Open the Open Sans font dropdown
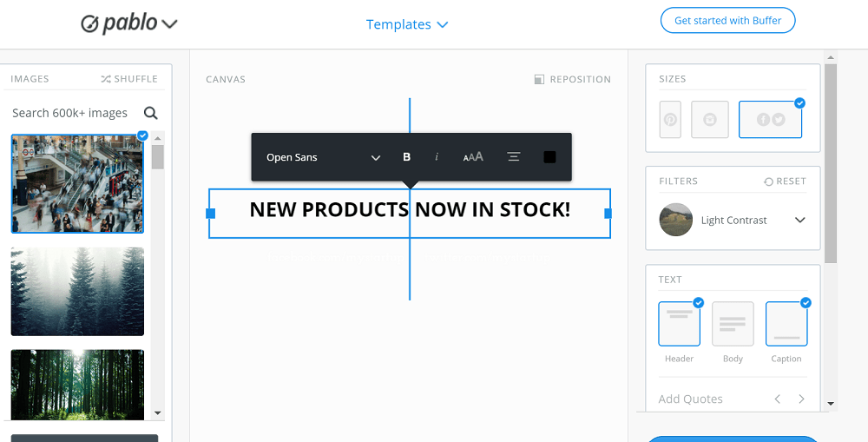 (323, 157)
